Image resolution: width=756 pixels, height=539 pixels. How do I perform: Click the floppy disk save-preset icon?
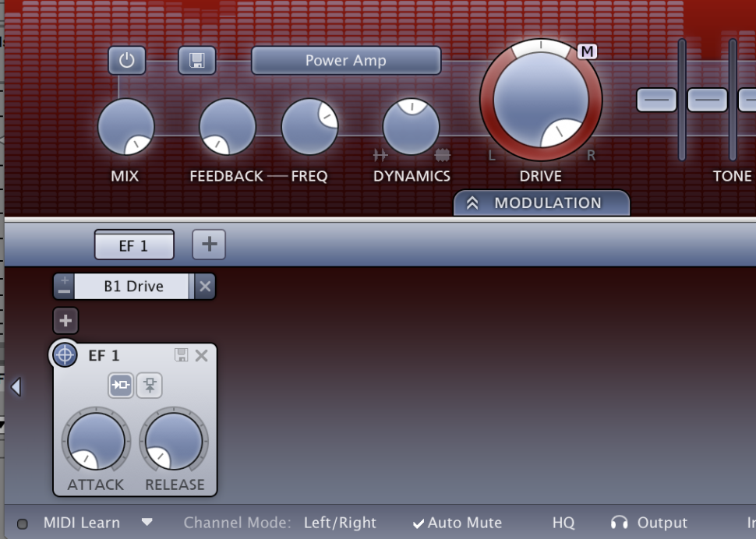pos(196,61)
